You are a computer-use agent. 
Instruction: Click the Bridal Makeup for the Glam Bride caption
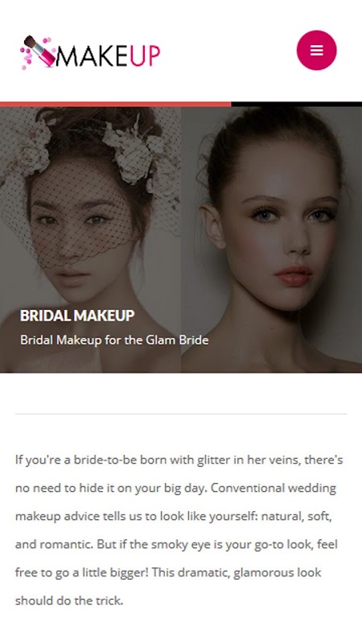tap(114, 340)
